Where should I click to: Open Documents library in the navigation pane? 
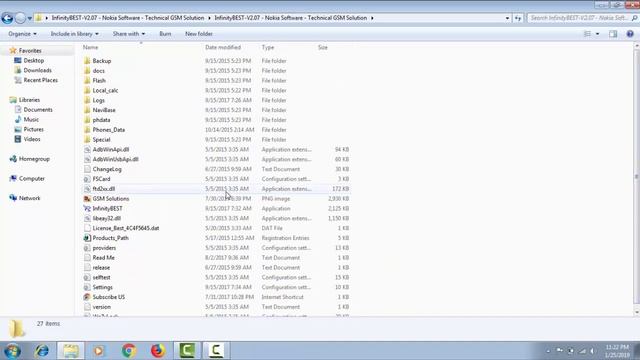38,109
